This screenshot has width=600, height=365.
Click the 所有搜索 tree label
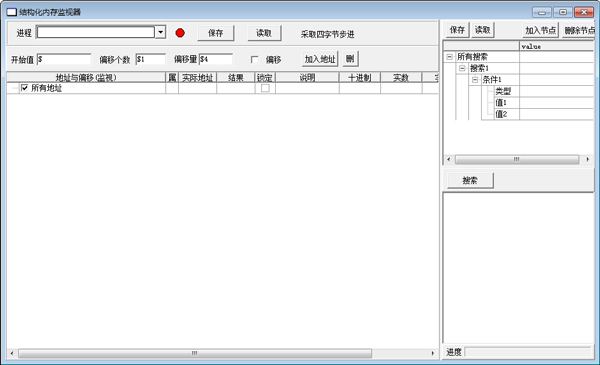coord(472,57)
